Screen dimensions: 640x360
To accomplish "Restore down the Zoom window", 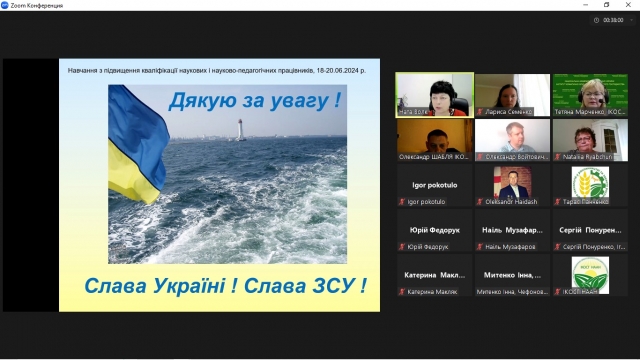I will pos(607,5).
